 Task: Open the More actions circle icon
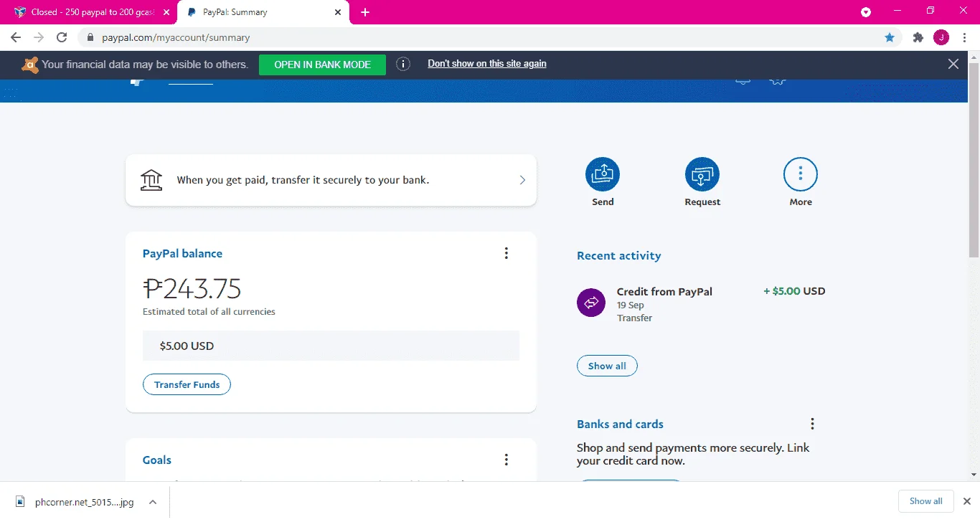click(x=801, y=174)
